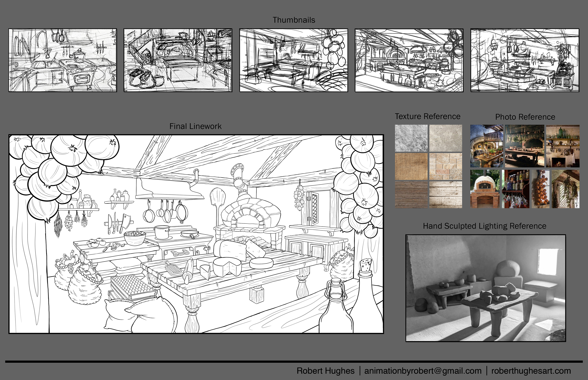Click the dark brown wood plank texture

click(411, 195)
